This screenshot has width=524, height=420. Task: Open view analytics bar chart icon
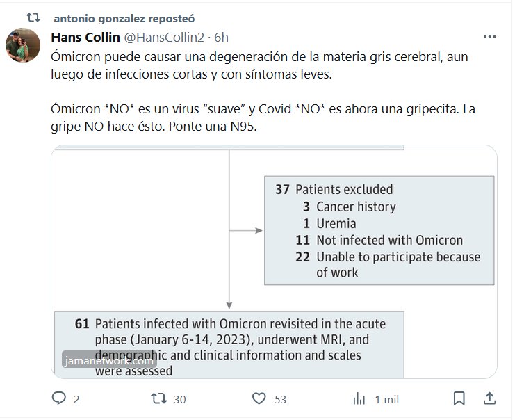[x=359, y=398]
